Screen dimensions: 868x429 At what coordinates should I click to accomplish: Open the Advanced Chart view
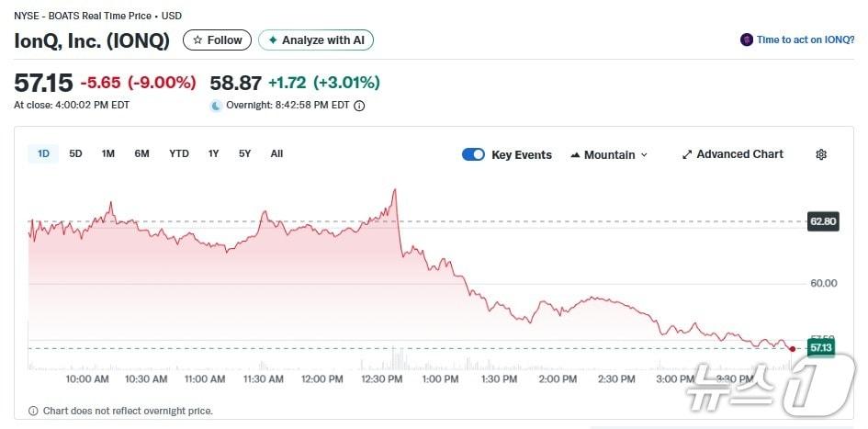point(732,154)
